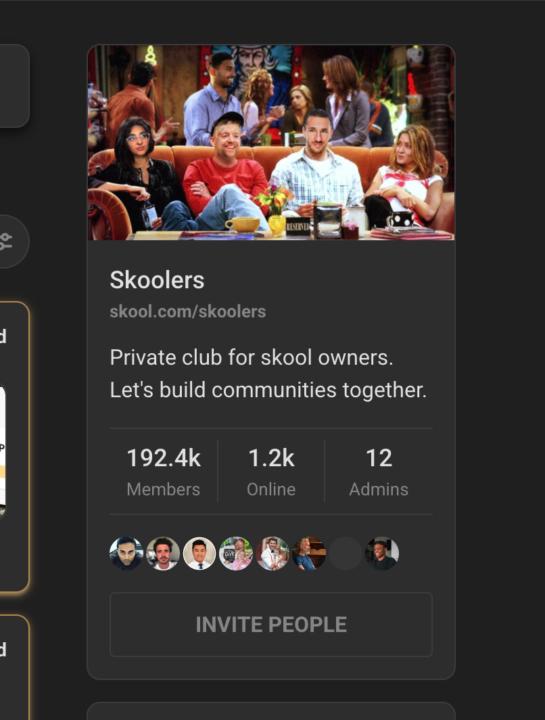Screen dimensions: 545x720
Task: Click the INVITE PEOPLE button
Action: [271, 624]
